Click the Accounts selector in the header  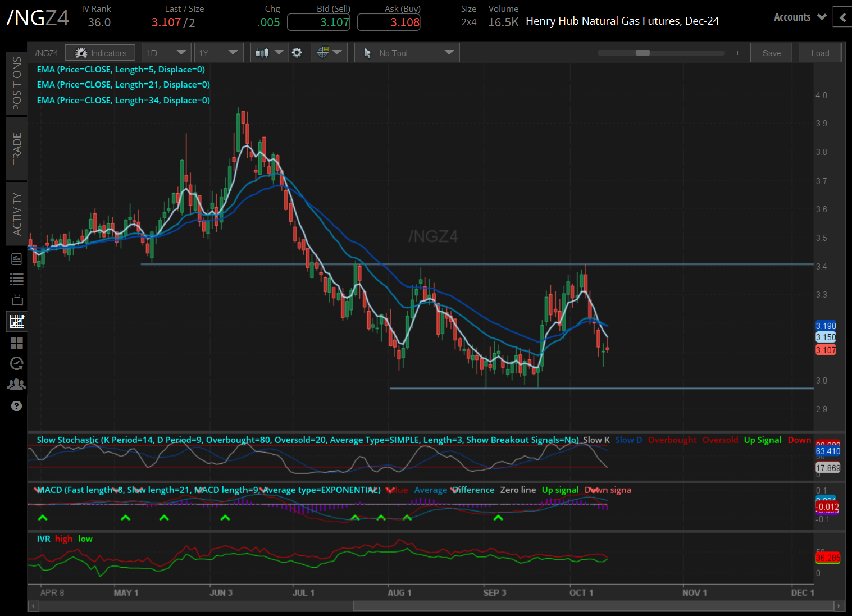[798, 17]
